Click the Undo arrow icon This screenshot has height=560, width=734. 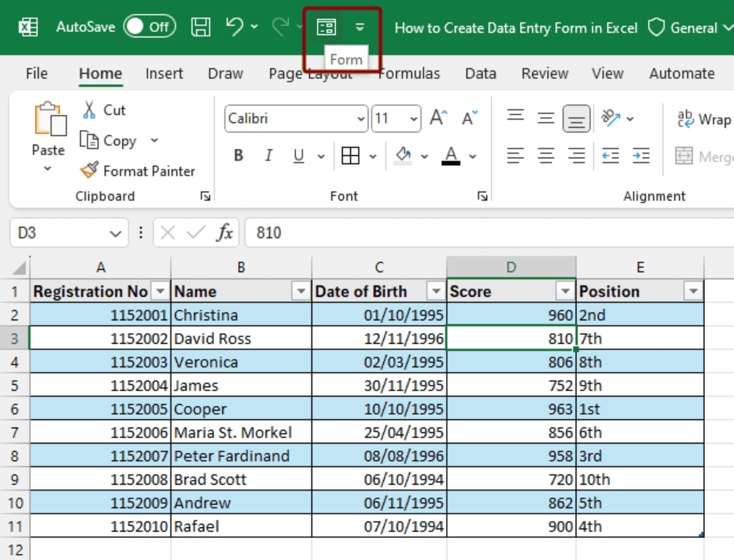point(234,27)
